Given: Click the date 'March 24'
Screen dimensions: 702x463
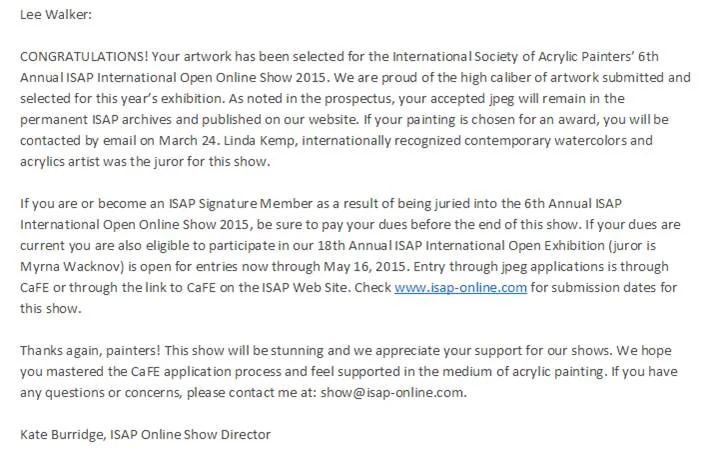Looking at the screenshot, I should 188,141.
